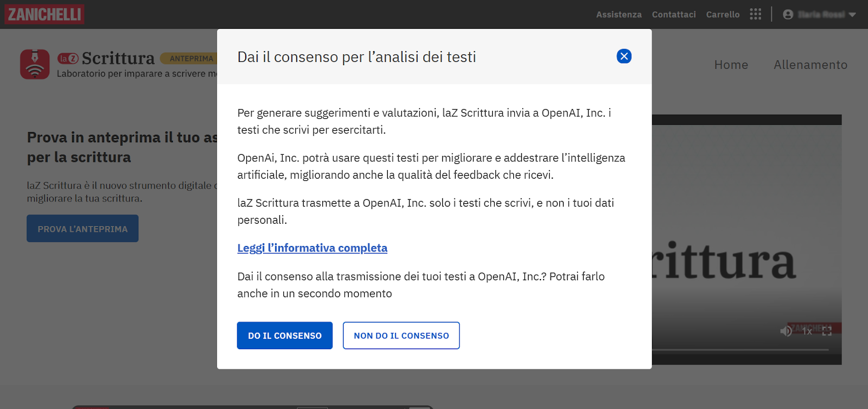This screenshot has width=868, height=409.
Task: Close the consent dialog with the X icon
Action: point(624,56)
